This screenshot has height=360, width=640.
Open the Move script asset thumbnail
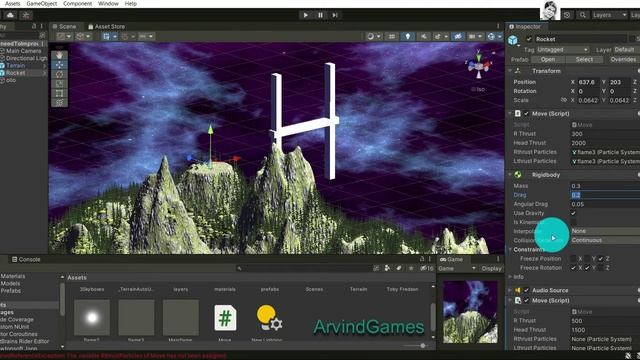(225, 318)
